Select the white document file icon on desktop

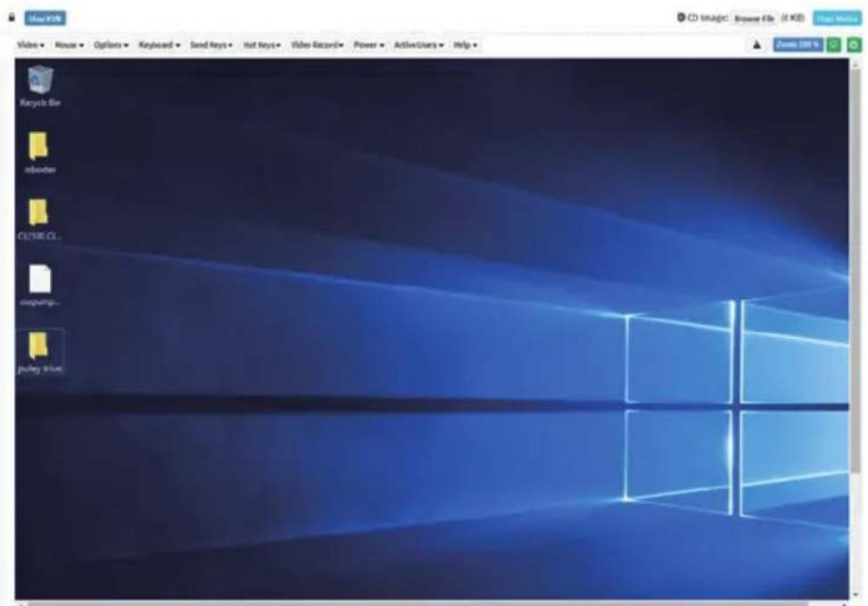[x=40, y=285]
